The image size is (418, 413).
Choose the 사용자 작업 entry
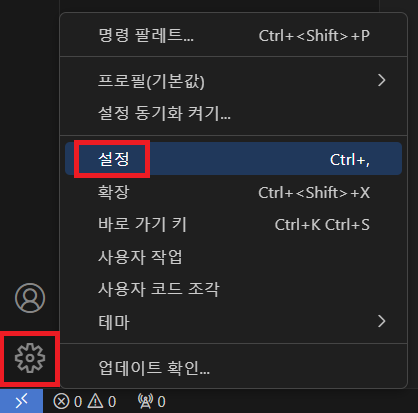[x=233, y=257]
